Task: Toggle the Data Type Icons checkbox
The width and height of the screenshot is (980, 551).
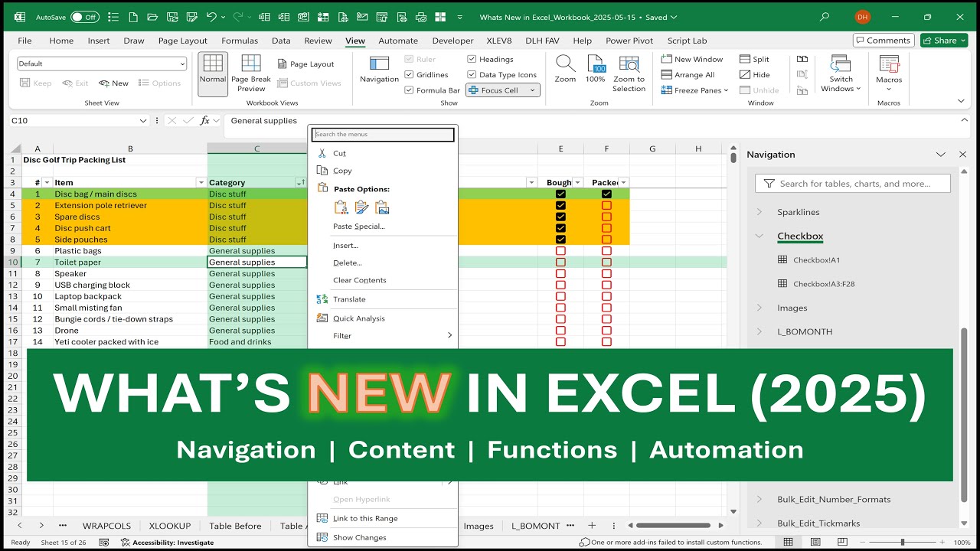Action: click(472, 75)
